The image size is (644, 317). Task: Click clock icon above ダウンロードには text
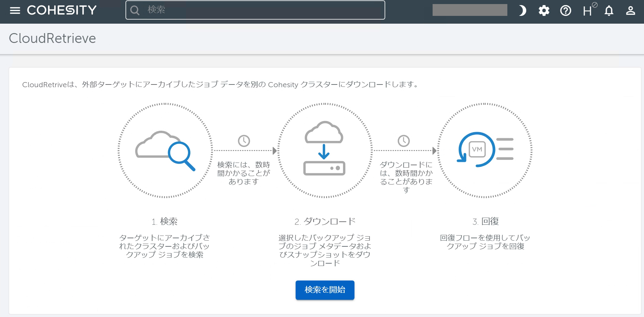404,141
